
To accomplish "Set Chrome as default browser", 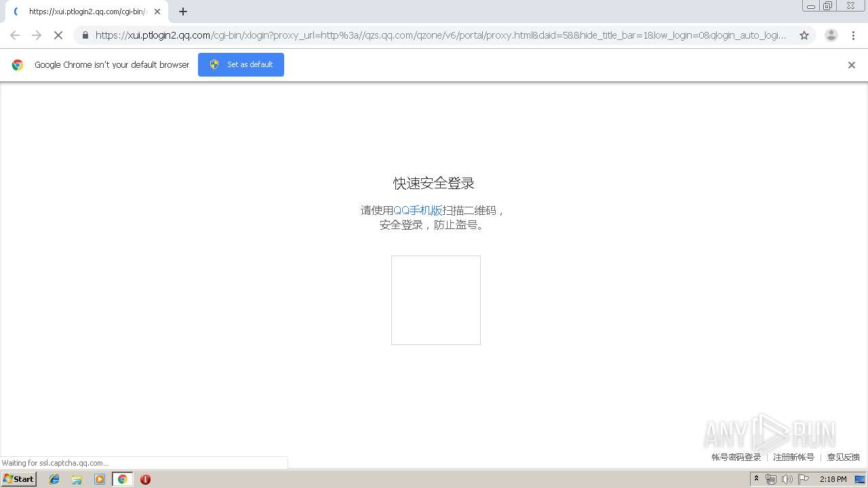I will pos(241,64).
